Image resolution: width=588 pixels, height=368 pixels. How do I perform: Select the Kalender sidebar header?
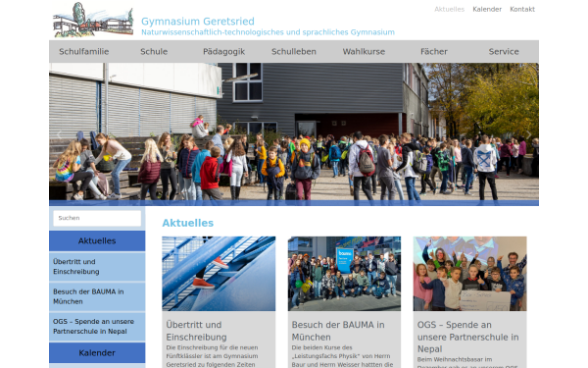[x=97, y=353]
